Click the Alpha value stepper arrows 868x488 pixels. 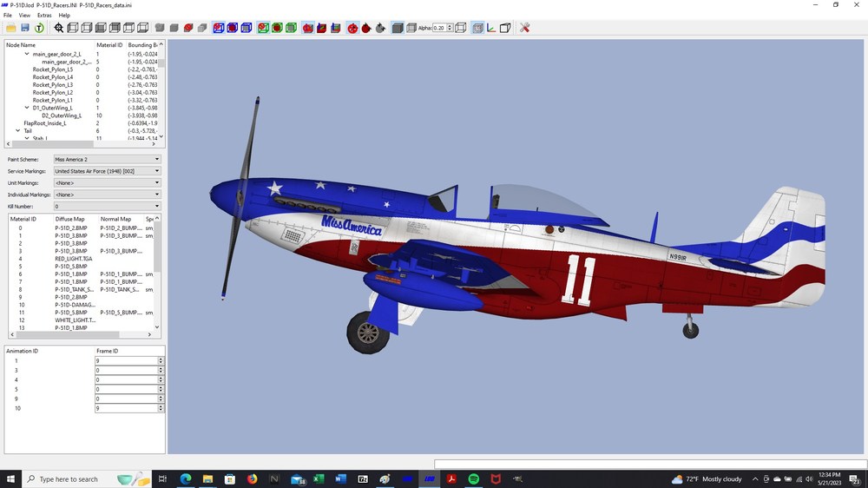tap(450, 28)
